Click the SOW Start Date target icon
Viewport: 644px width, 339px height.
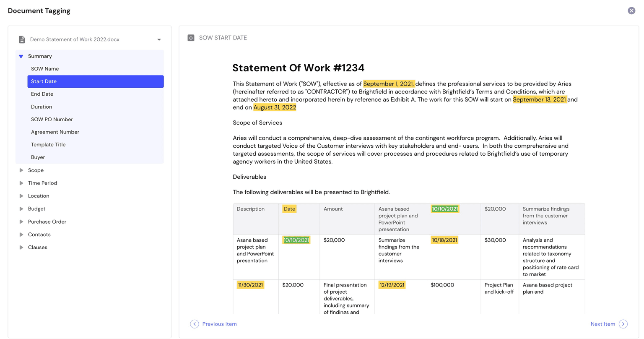coord(191,38)
